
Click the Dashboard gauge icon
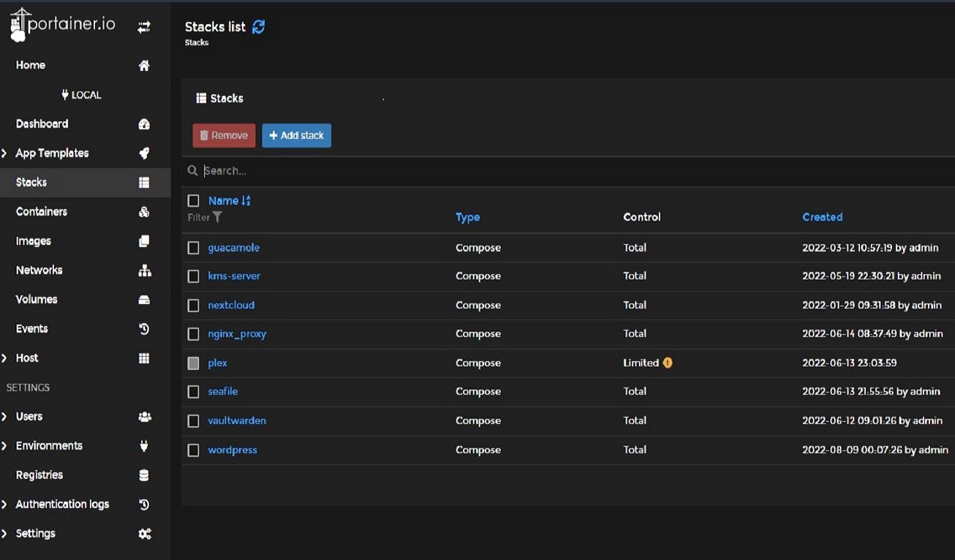144,124
